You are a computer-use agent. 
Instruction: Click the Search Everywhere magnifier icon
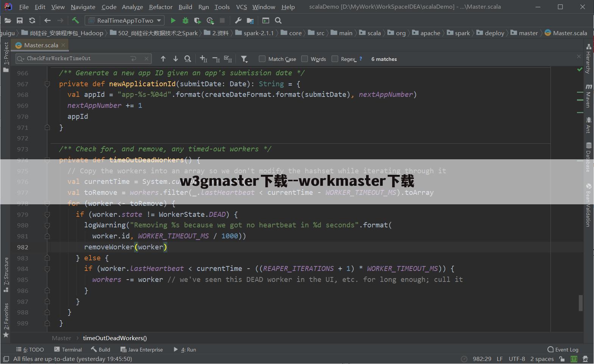tap(278, 20)
